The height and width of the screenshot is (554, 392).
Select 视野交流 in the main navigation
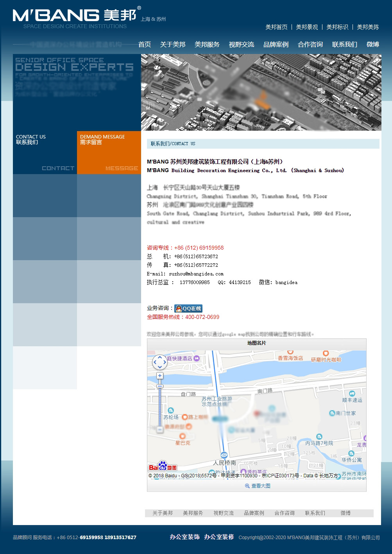point(242,45)
